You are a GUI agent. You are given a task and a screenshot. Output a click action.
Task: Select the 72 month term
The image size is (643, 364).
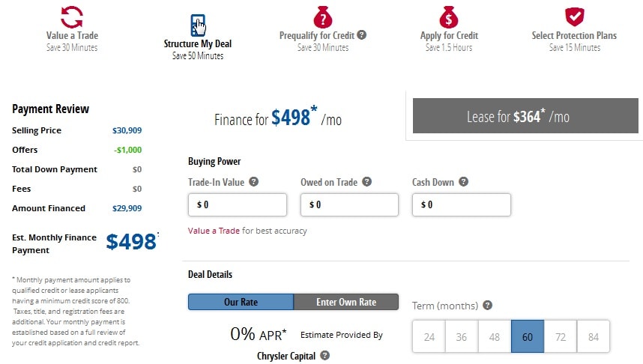pyautogui.click(x=561, y=336)
